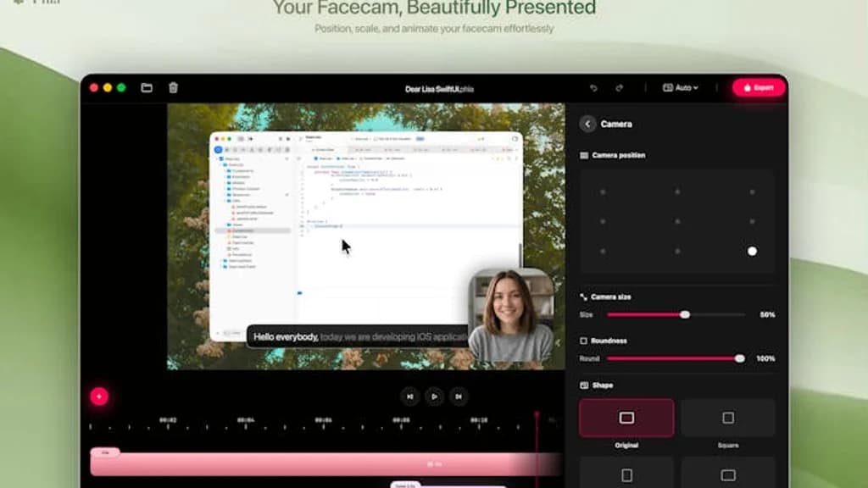Open the project folder icon
This screenshot has width=868, height=488.
(x=147, y=87)
